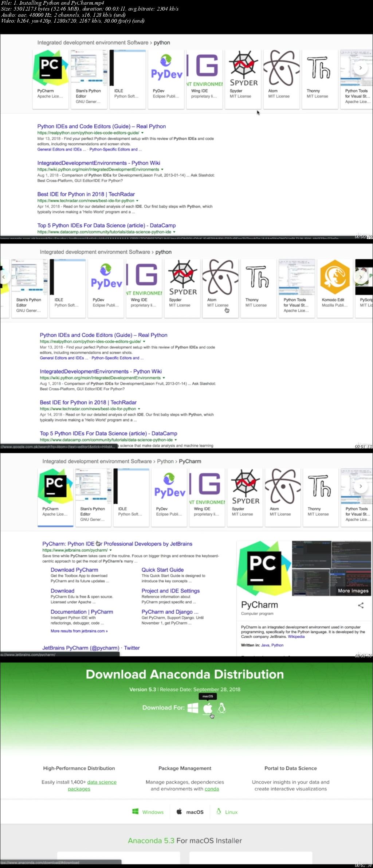Open JetBrains PyCharm (@pycharm) Twitter result
This screenshot has height=868, width=373.
pos(91,648)
